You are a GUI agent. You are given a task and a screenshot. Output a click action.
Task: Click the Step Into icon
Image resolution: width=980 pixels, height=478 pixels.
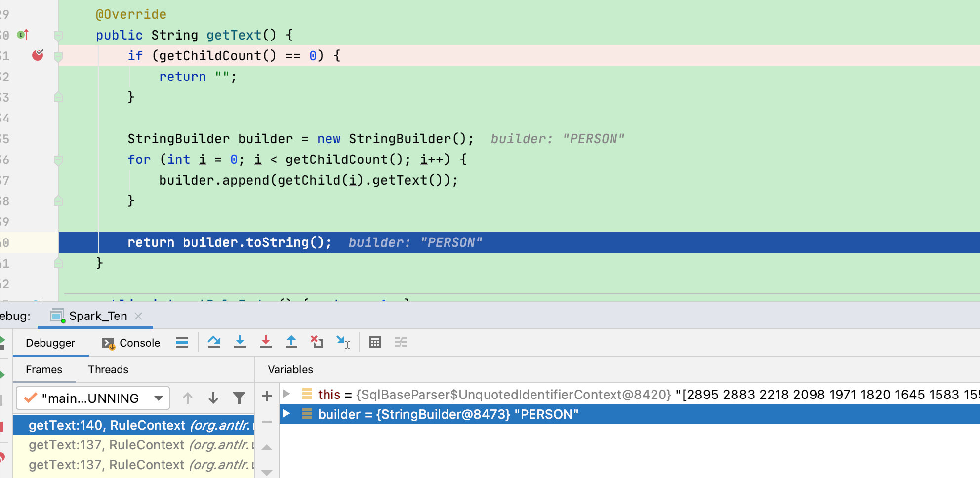click(x=240, y=342)
